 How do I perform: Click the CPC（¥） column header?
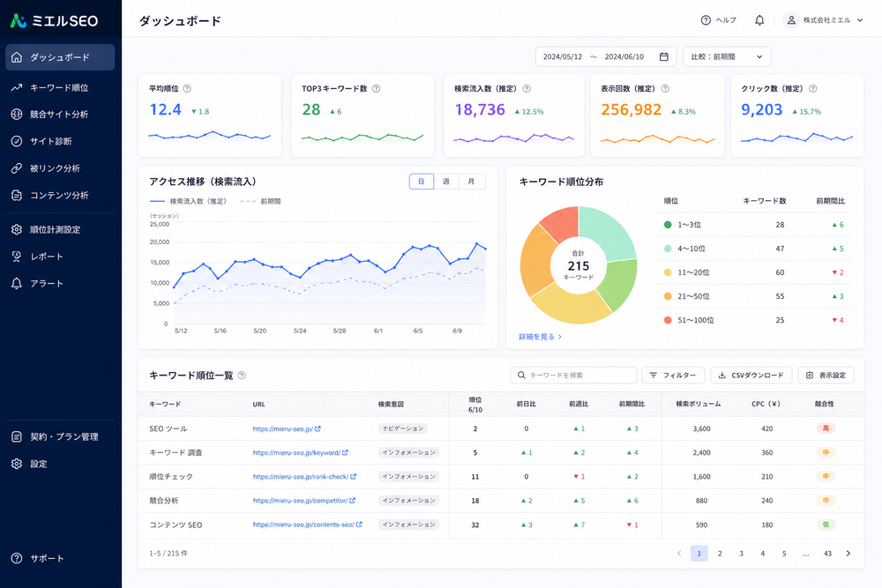click(x=766, y=404)
